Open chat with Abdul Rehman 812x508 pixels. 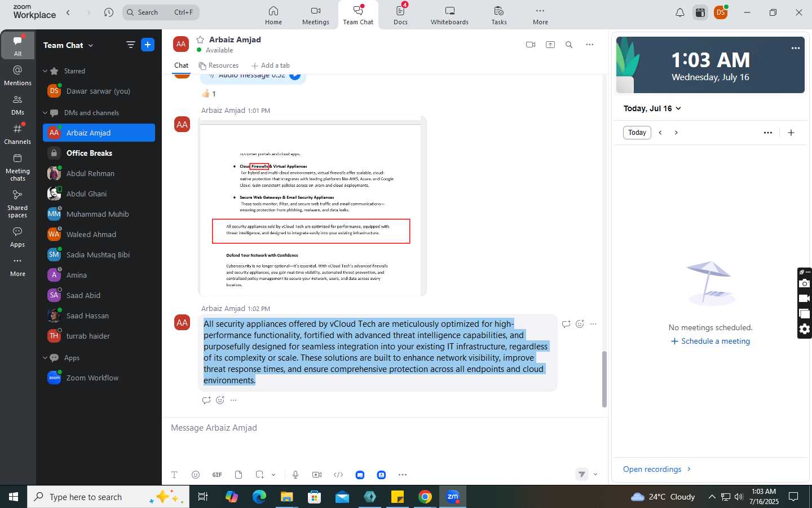click(x=99, y=173)
